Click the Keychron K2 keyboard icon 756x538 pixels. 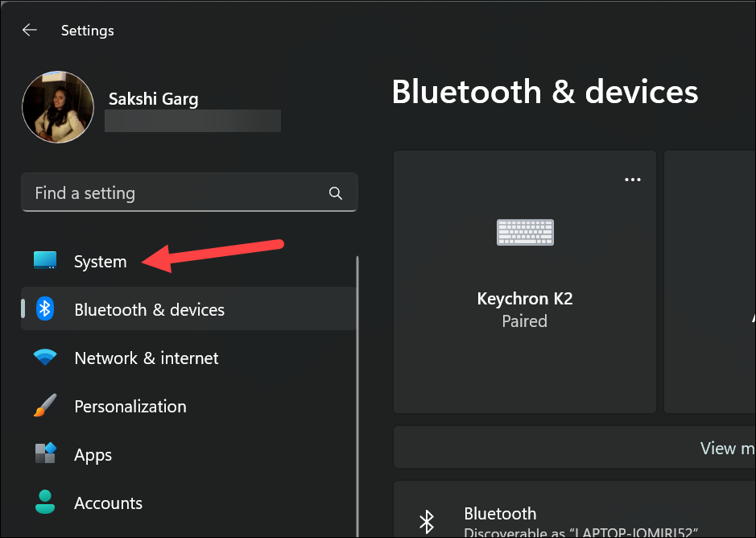[524, 232]
